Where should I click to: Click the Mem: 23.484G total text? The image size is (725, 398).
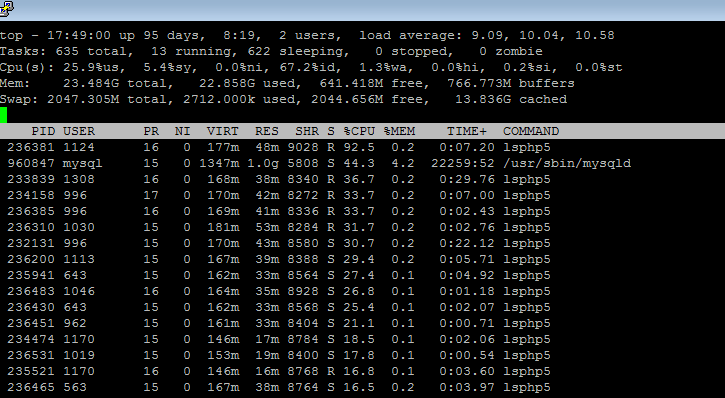pyautogui.click(x=86, y=83)
